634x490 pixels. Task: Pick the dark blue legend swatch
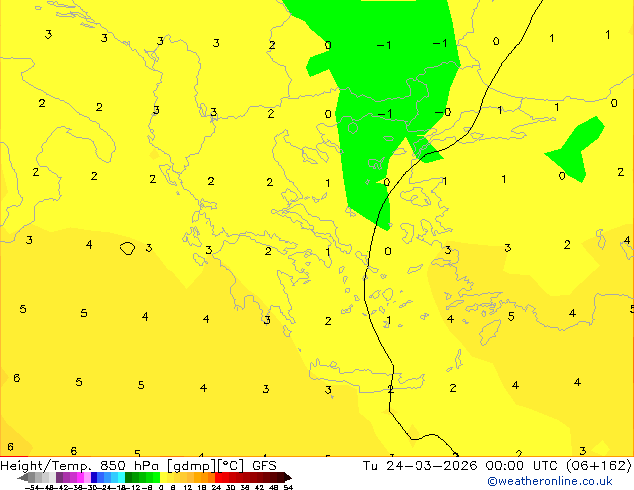pyautogui.click(x=94, y=477)
